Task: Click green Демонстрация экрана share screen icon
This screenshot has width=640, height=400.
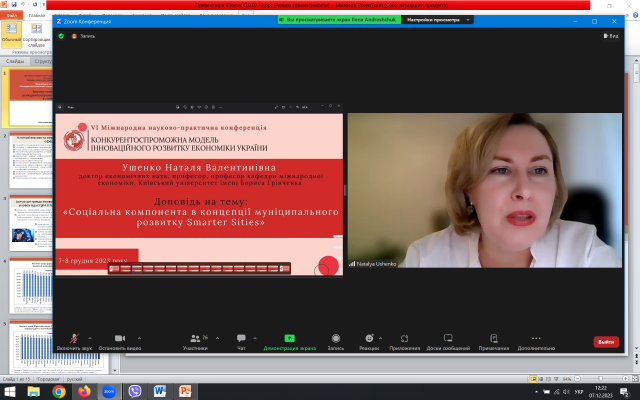Action: pos(289,339)
